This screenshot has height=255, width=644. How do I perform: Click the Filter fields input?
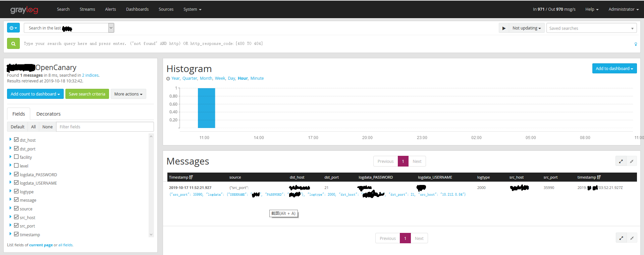(105, 127)
